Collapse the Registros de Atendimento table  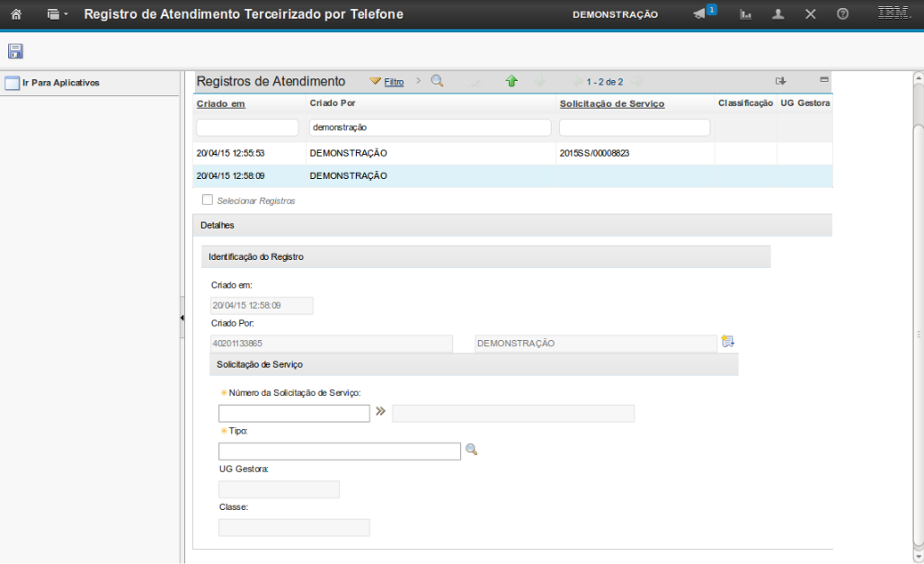[824, 79]
